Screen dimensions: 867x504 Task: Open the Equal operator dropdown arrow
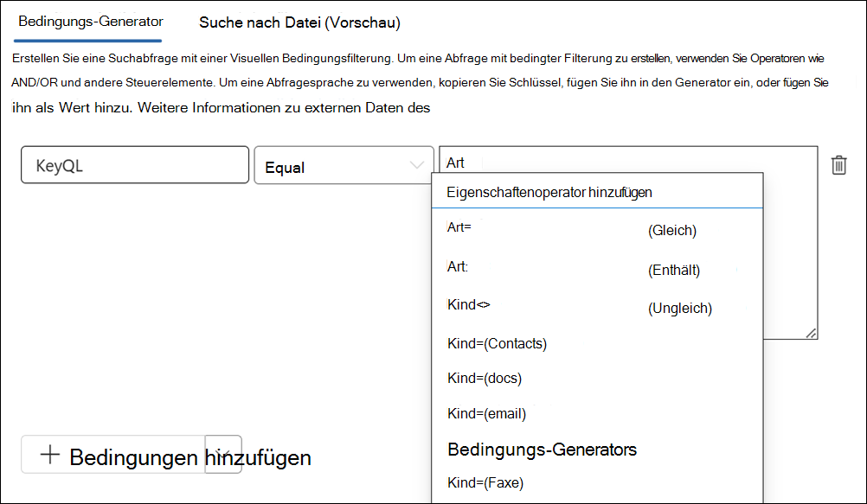pyautogui.click(x=419, y=164)
